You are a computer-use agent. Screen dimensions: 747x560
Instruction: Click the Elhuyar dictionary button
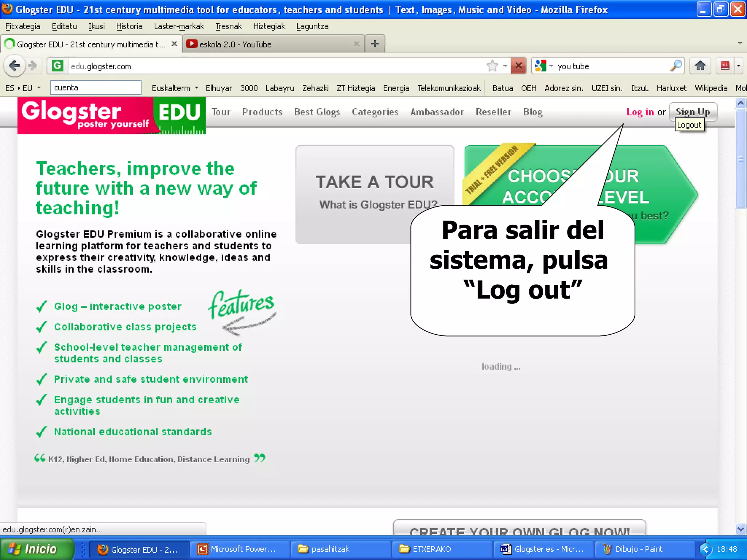pos(218,88)
